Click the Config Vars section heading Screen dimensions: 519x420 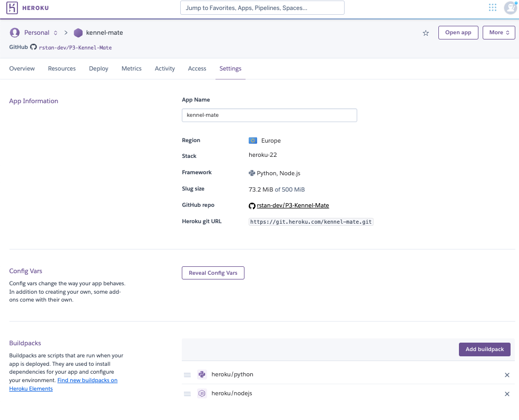pos(25,271)
